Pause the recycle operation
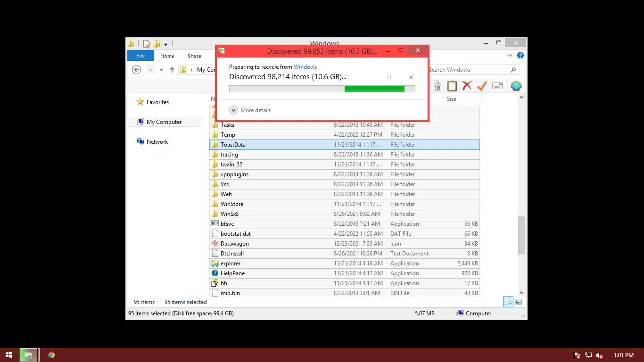Screen dimensions: 644x362 pyautogui.click(x=389, y=77)
